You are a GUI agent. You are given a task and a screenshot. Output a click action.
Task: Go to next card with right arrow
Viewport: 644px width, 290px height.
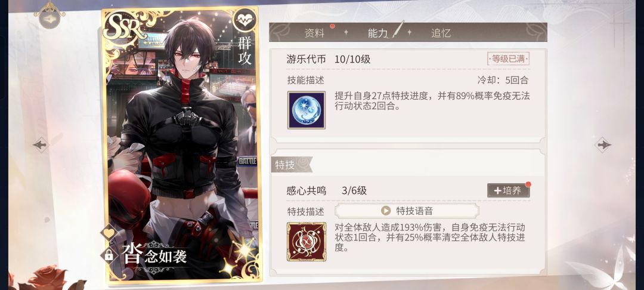[603, 144]
